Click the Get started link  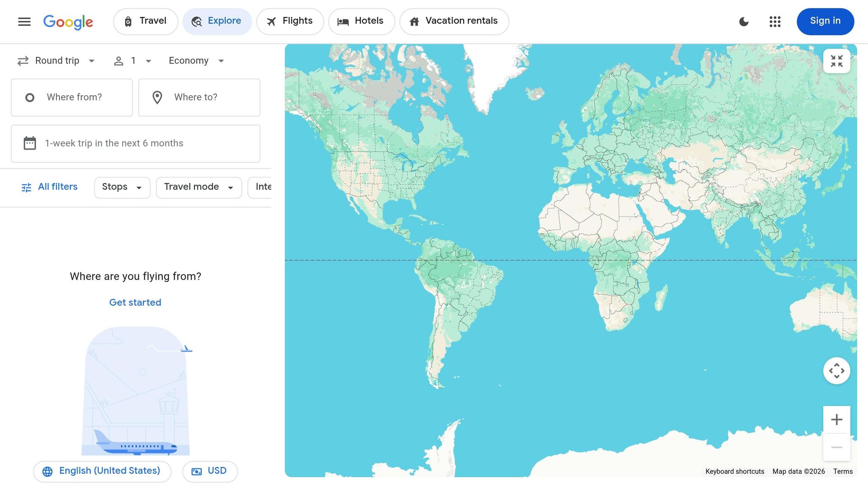tap(135, 302)
